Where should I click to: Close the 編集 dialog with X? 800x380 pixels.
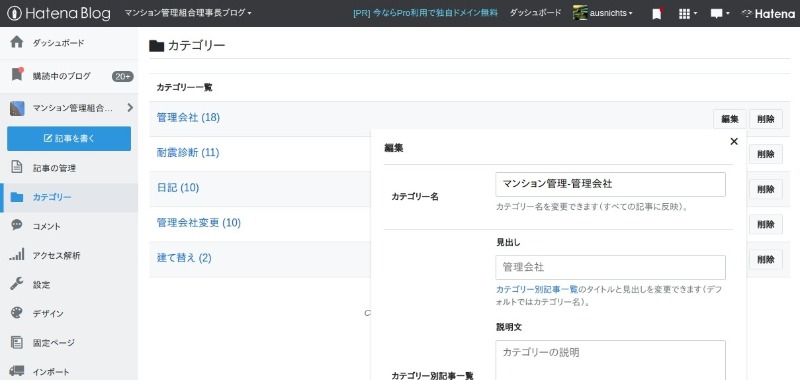point(734,141)
